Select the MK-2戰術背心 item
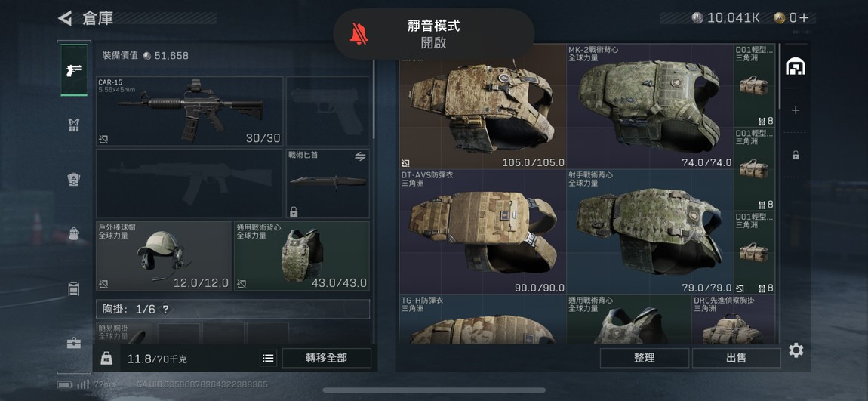 650,106
